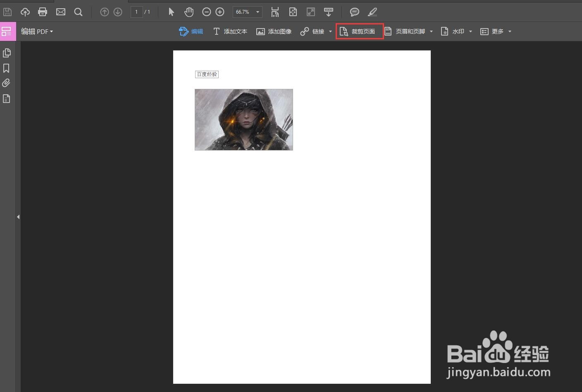Click 页眉和页脚 header and footer tool
The image size is (582, 392).
405,31
